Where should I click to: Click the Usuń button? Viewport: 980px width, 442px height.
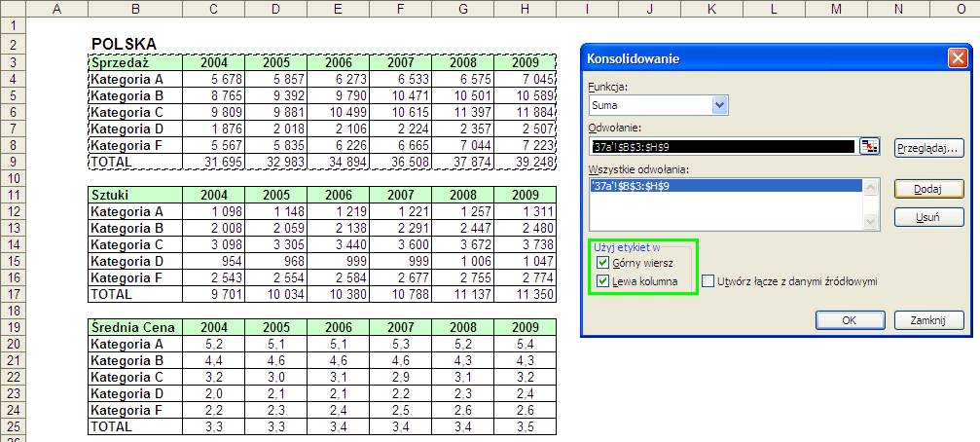pyautogui.click(x=928, y=217)
